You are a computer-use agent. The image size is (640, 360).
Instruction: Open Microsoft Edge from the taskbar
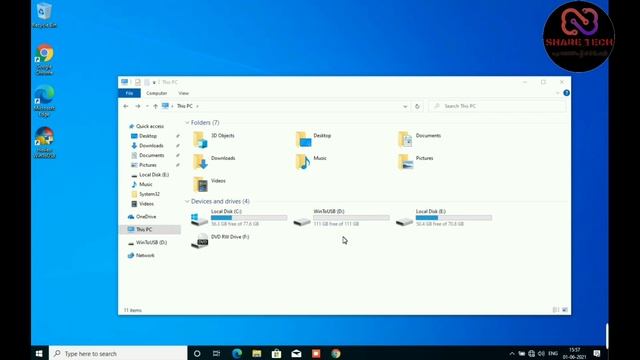[x=237, y=353]
